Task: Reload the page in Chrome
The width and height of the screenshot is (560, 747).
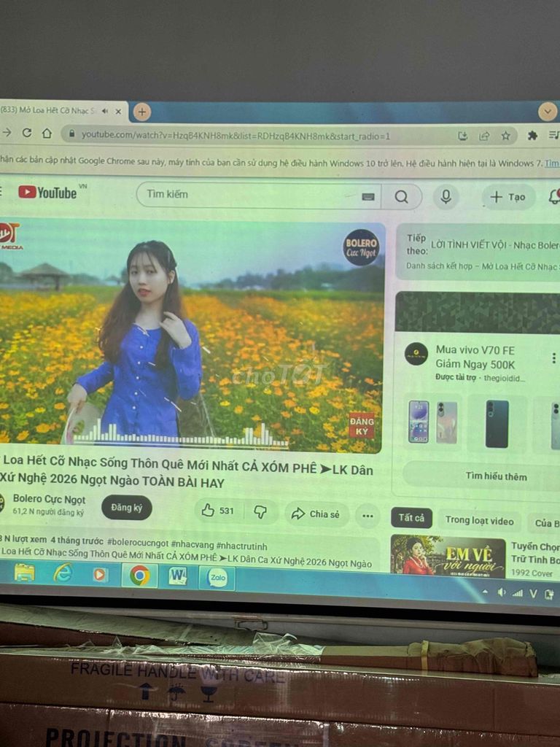Action: point(27,133)
